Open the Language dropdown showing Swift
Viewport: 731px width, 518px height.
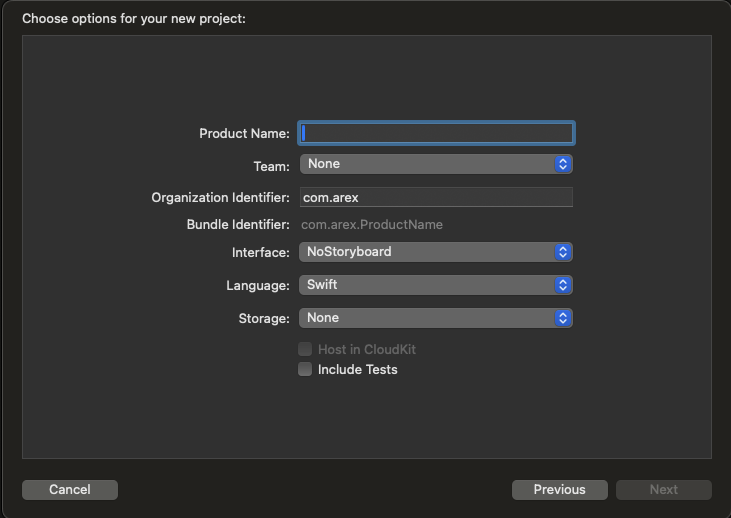(436, 285)
